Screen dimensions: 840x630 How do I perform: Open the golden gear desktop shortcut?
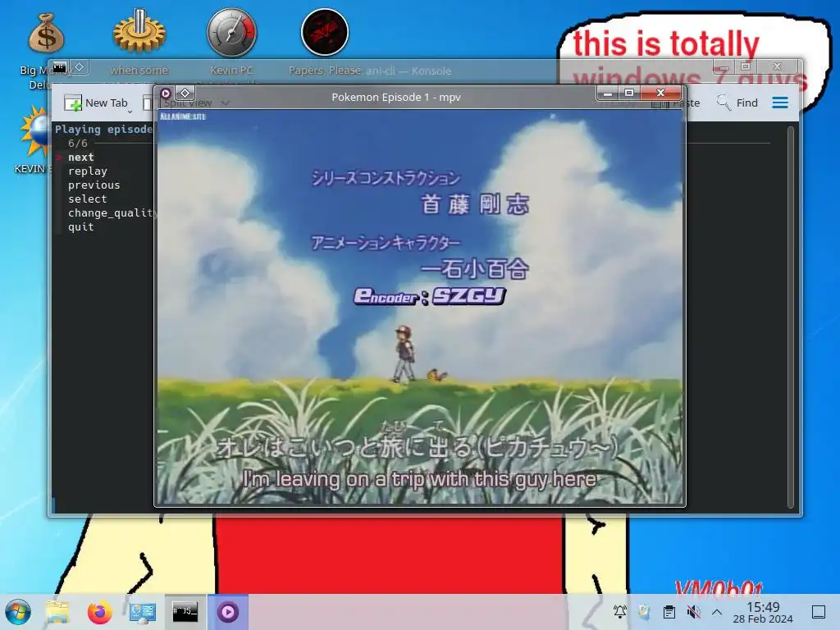tap(139, 32)
